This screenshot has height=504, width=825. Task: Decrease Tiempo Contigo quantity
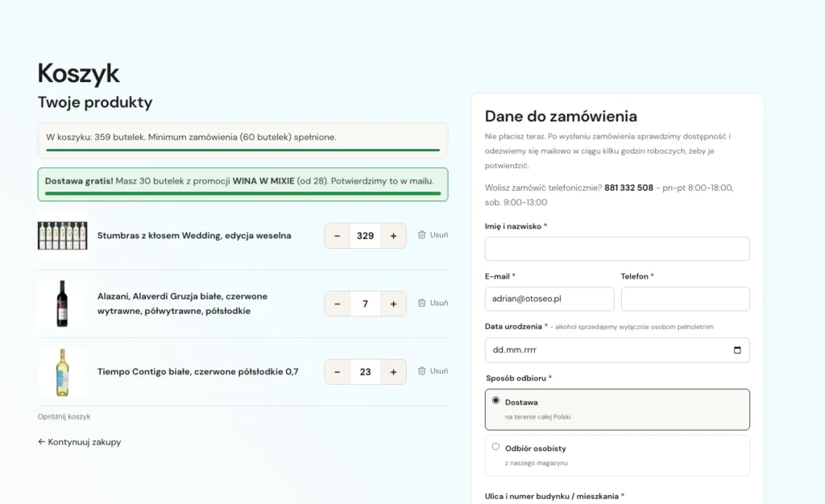tap(338, 372)
